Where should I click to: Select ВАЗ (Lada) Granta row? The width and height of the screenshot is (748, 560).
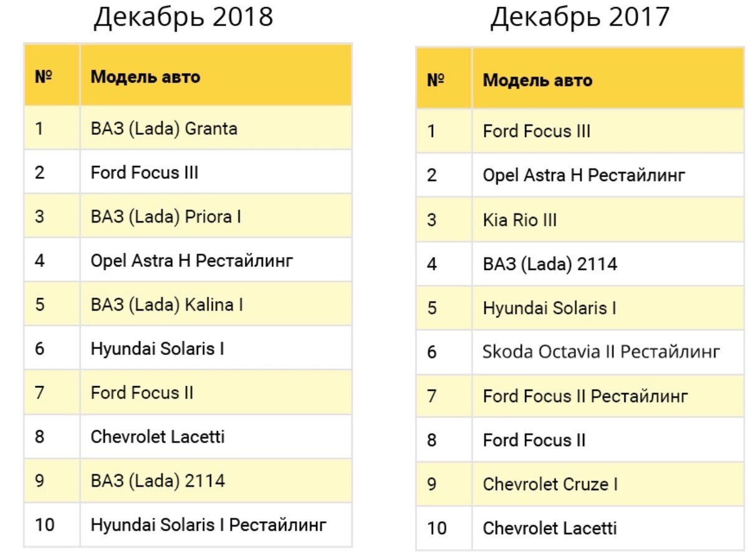click(x=188, y=128)
